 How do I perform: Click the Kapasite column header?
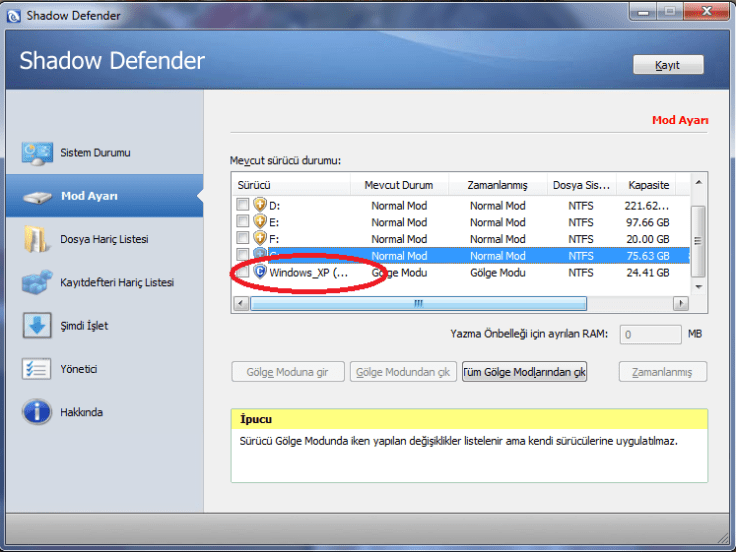pyautogui.click(x=648, y=185)
